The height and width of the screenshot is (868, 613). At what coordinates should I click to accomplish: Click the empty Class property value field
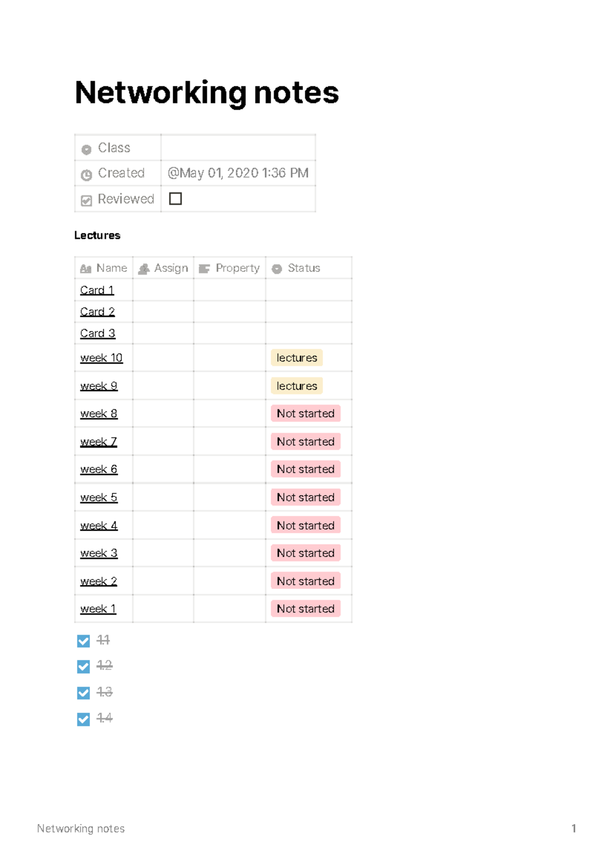pos(238,148)
